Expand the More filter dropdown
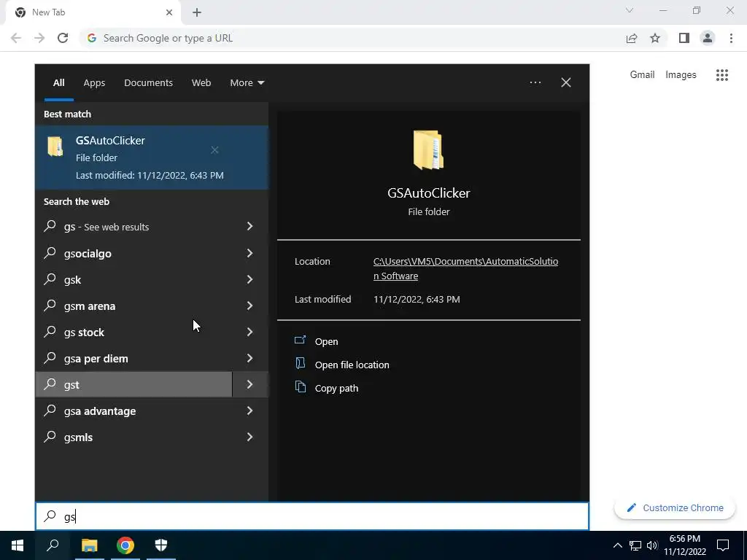Screen dimensions: 747x560 [x=247, y=83]
